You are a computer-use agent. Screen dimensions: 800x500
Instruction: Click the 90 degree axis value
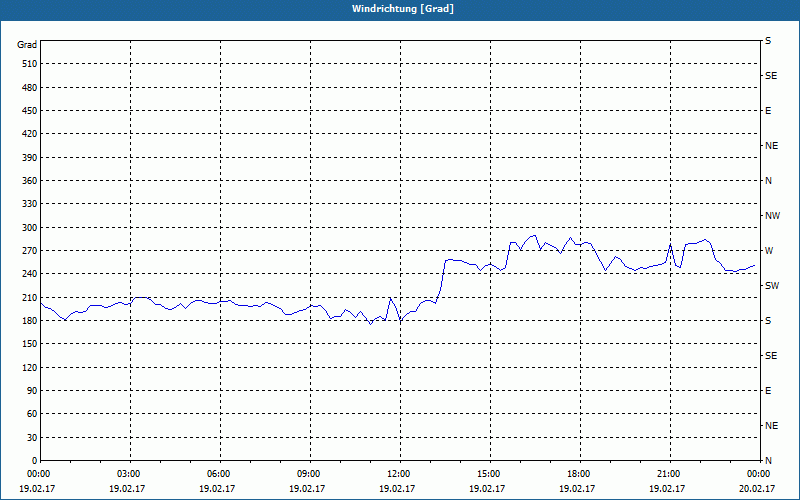pos(32,391)
